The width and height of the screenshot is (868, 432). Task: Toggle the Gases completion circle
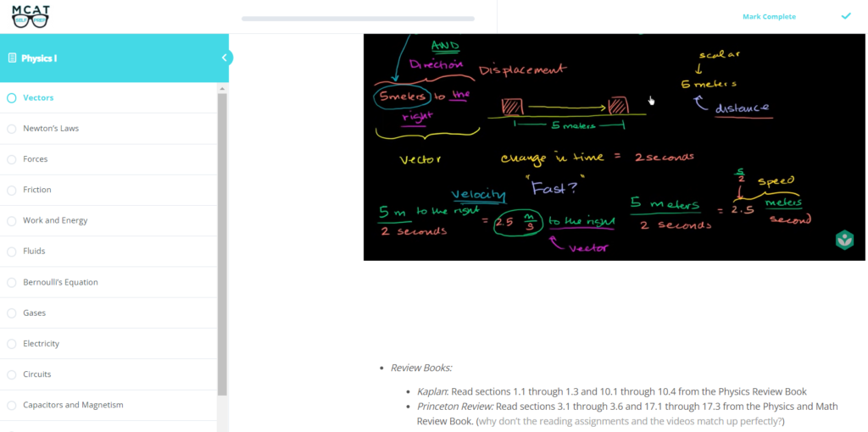[x=12, y=313]
